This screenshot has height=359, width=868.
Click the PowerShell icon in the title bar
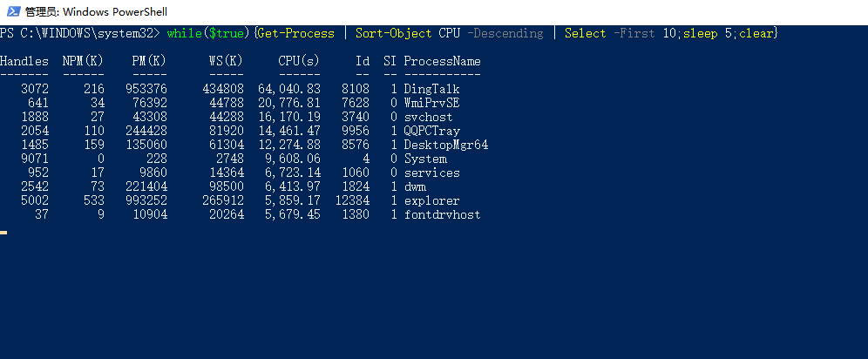(13, 11)
